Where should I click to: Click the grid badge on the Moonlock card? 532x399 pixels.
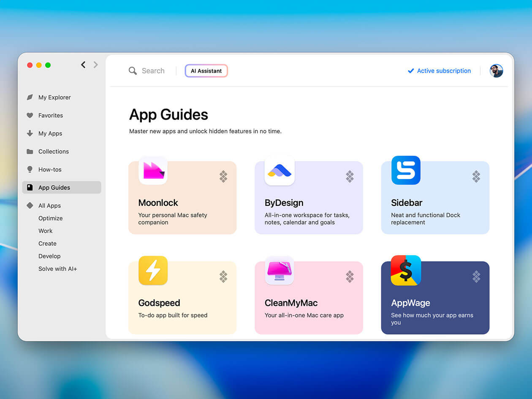223,176
